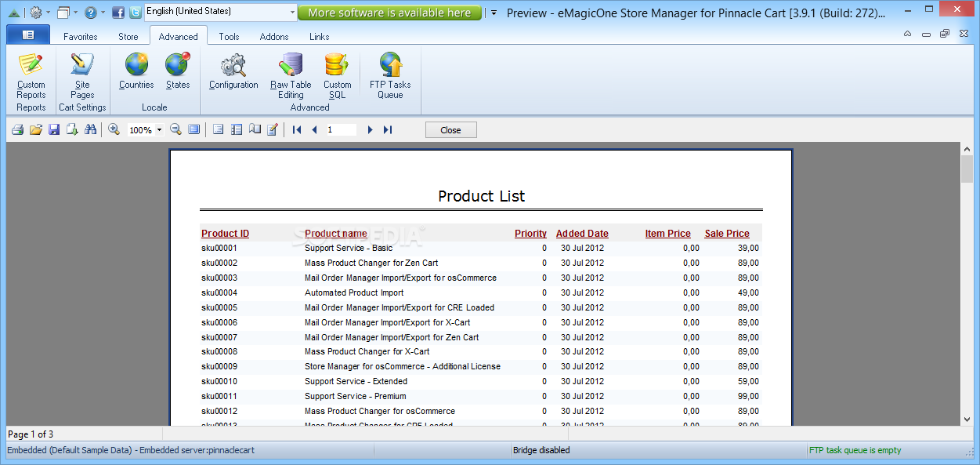Open the application menu button
The image size is (980, 465).
28,35
